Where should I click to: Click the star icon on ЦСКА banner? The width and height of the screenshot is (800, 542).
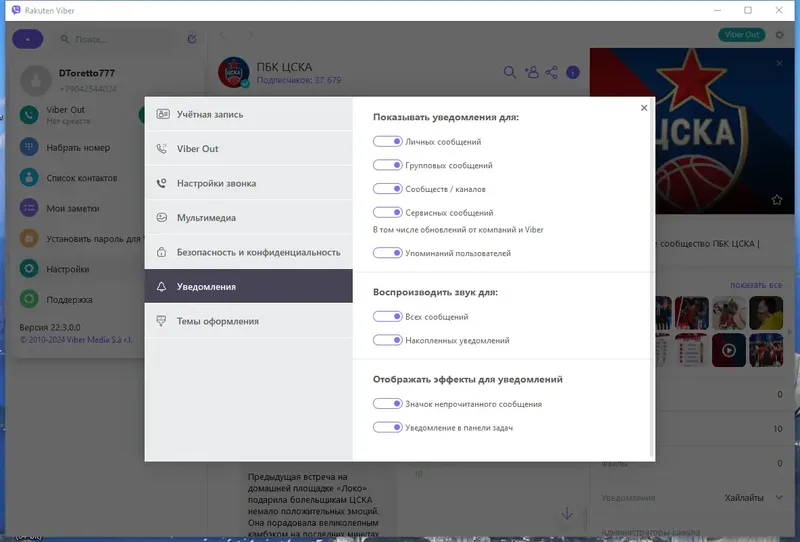tap(777, 200)
